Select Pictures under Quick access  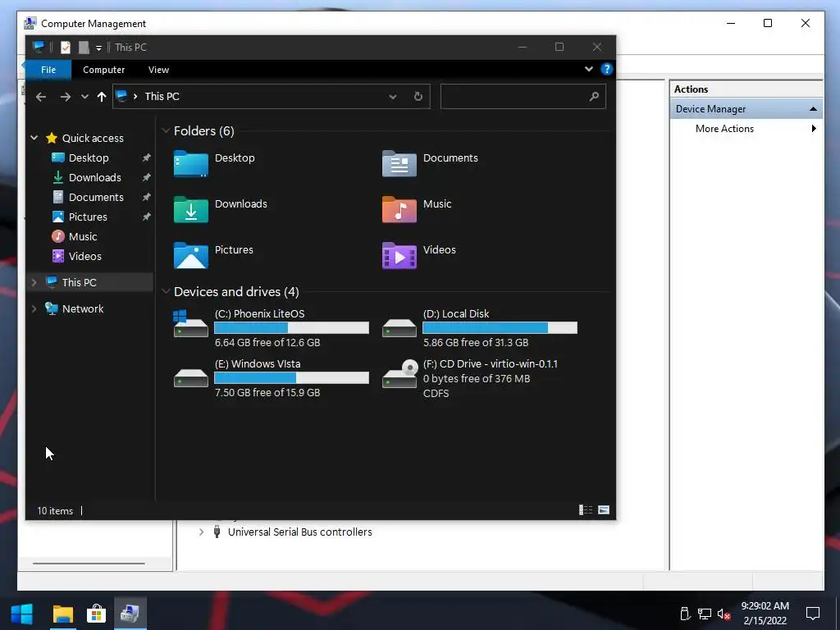point(88,217)
